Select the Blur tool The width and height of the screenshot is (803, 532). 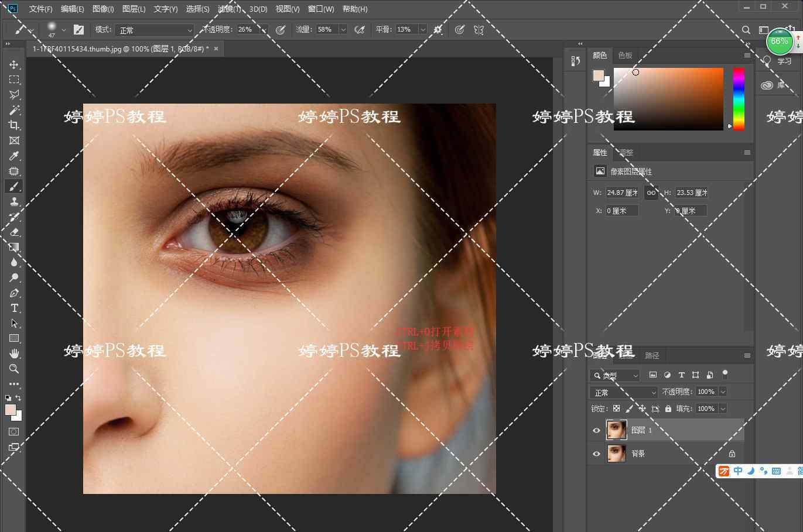(x=14, y=262)
